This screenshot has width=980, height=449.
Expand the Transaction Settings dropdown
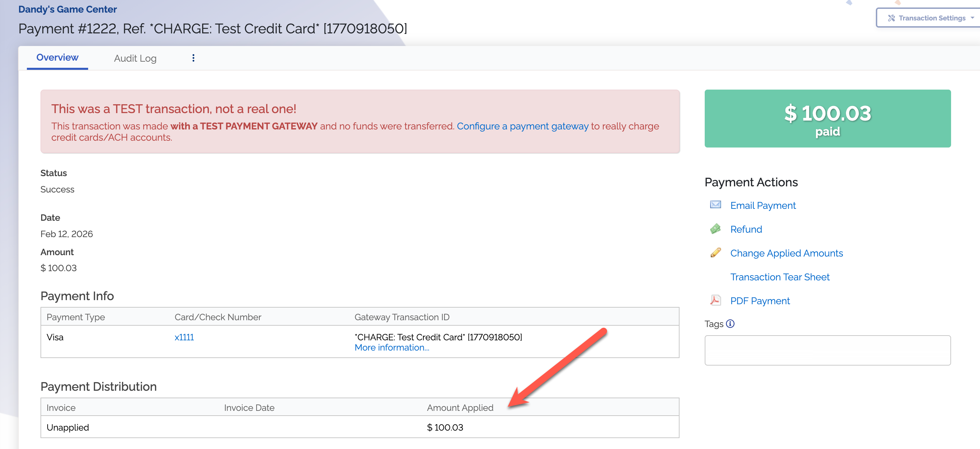pos(972,18)
